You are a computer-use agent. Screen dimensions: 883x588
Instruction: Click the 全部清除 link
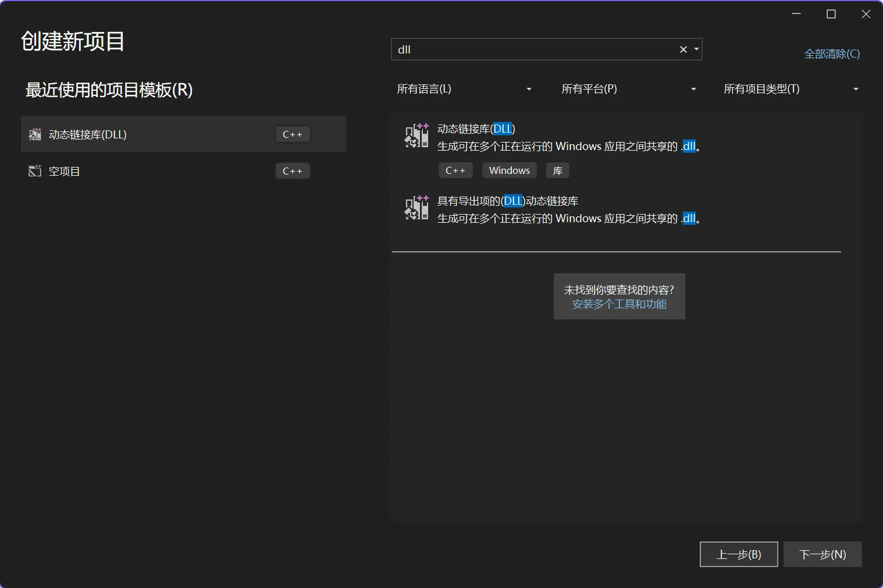click(x=831, y=54)
